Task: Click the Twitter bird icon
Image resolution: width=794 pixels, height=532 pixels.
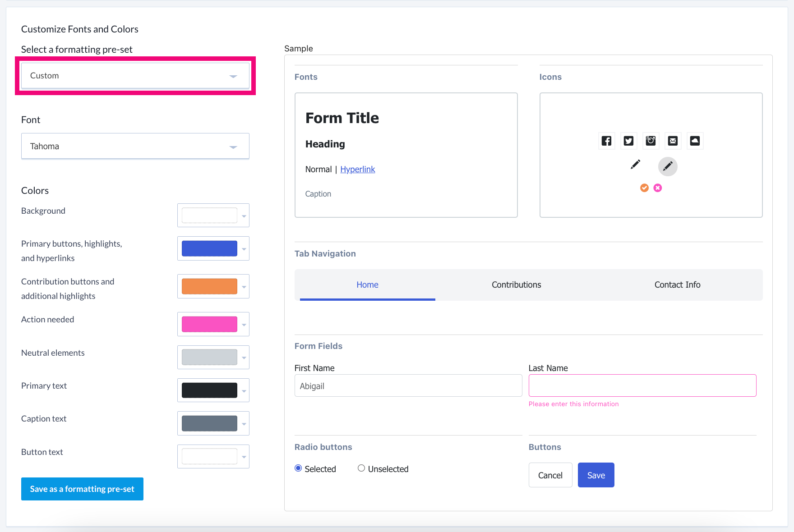Action: tap(628, 141)
